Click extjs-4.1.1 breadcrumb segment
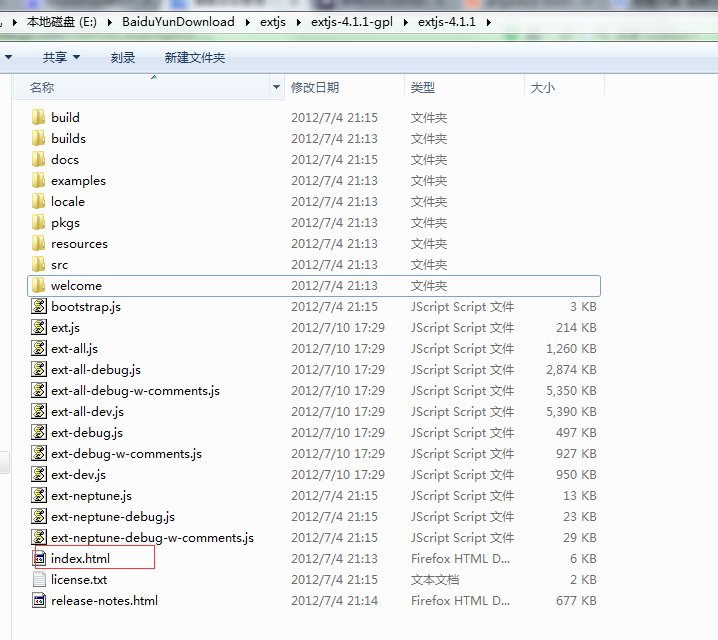This screenshot has width=718, height=640. tap(447, 22)
